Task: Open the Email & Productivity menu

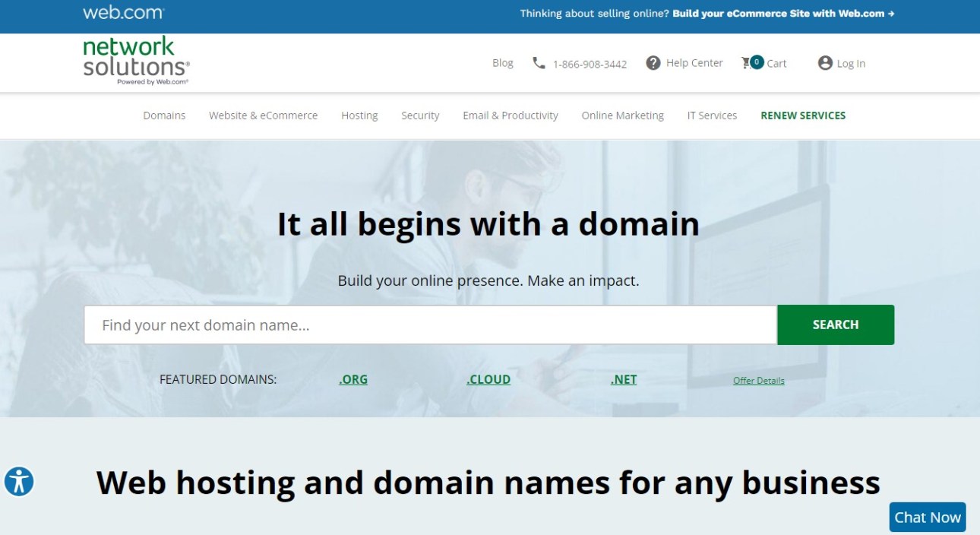Action: [x=511, y=116]
